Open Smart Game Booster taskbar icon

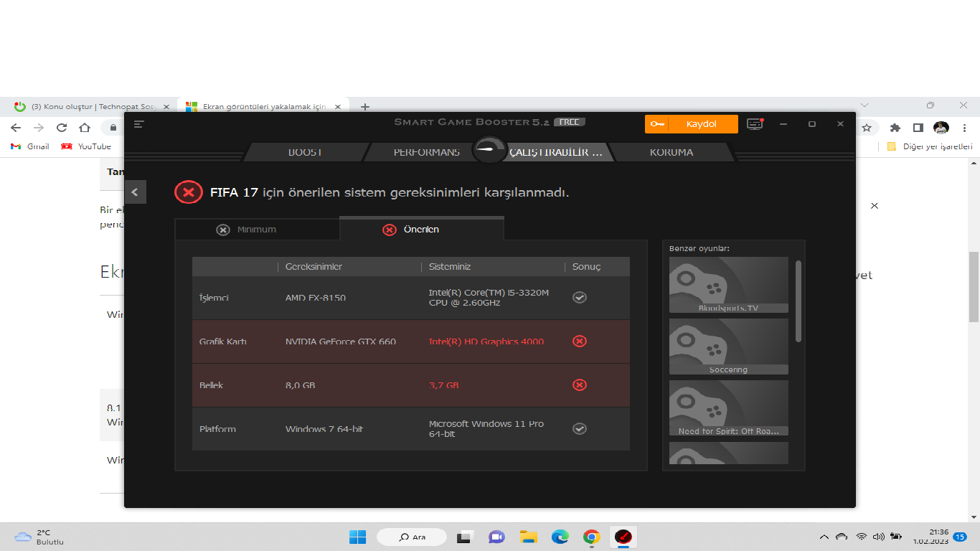tap(623, 537)
